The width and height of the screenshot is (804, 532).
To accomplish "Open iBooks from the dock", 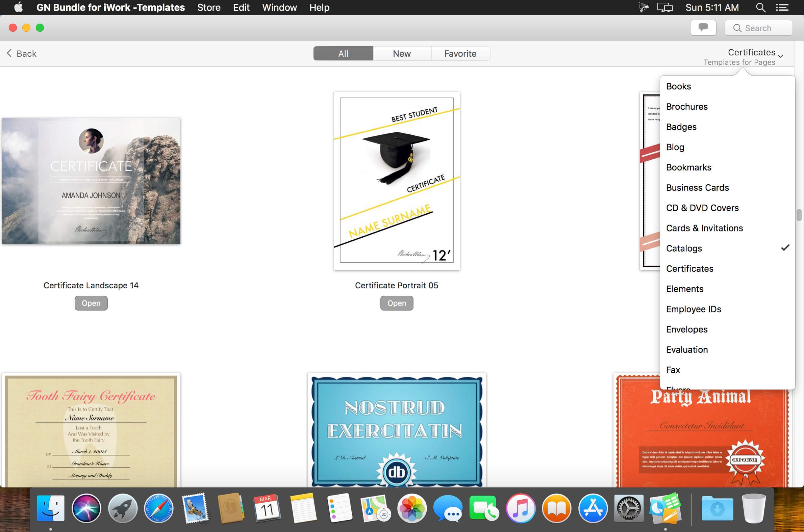I will click(556, 508).
